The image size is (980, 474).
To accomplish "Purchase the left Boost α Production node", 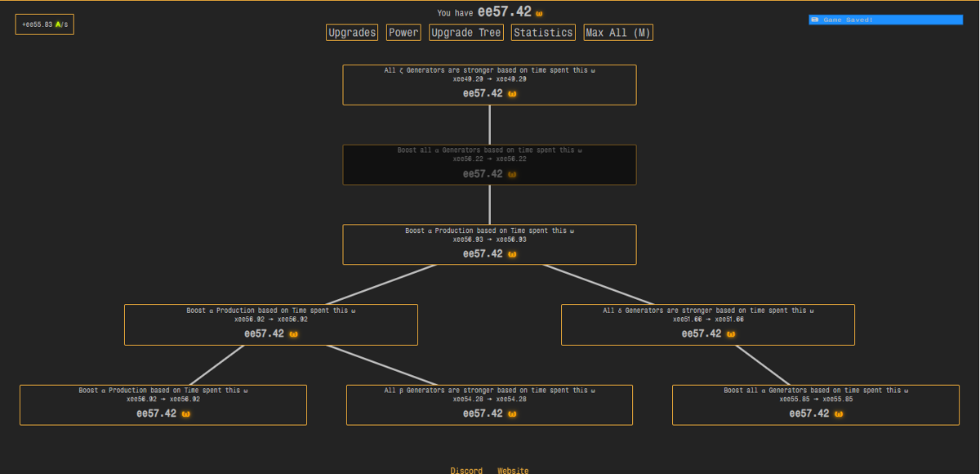I will (x=271, y=323).
